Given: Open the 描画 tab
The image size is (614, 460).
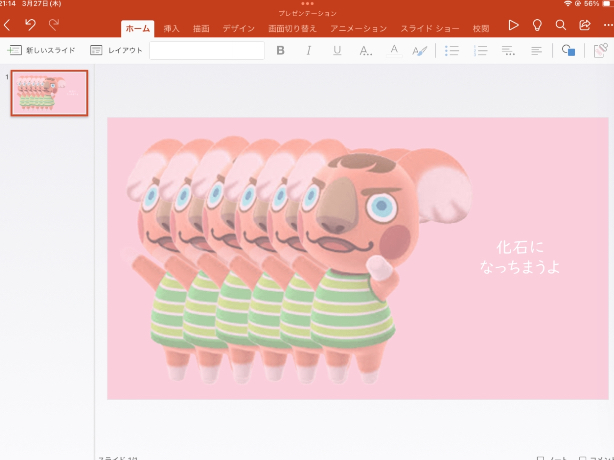Looking at the screenshot, I should (x=201, y=29).
